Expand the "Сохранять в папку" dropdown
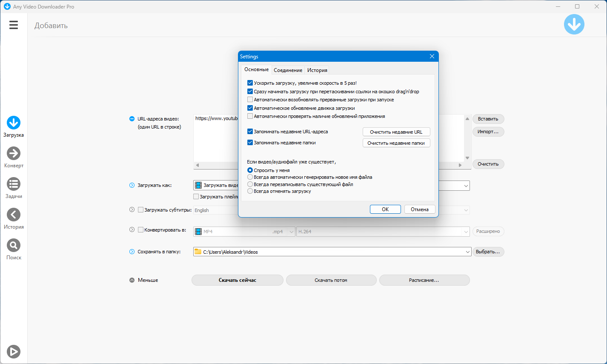Image resolution: width=607 pixels, height=364 pixels. pyautogui.click(x=467, y=252)
